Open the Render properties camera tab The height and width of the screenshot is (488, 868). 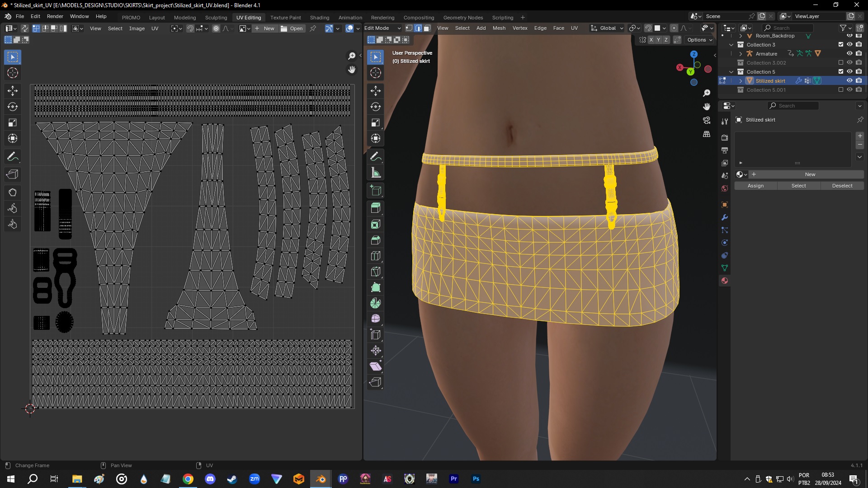(x=724, y=138)
